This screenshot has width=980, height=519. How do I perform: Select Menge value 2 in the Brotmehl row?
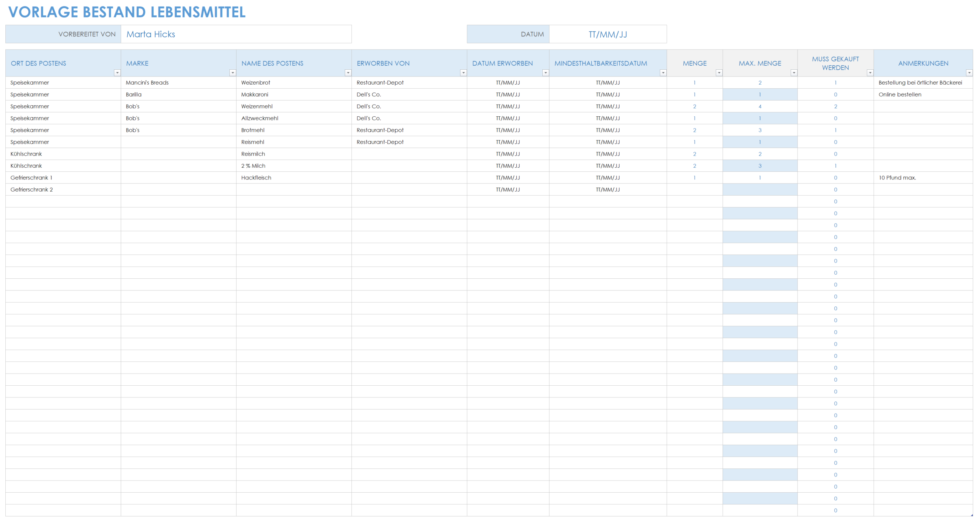point(695,130)
